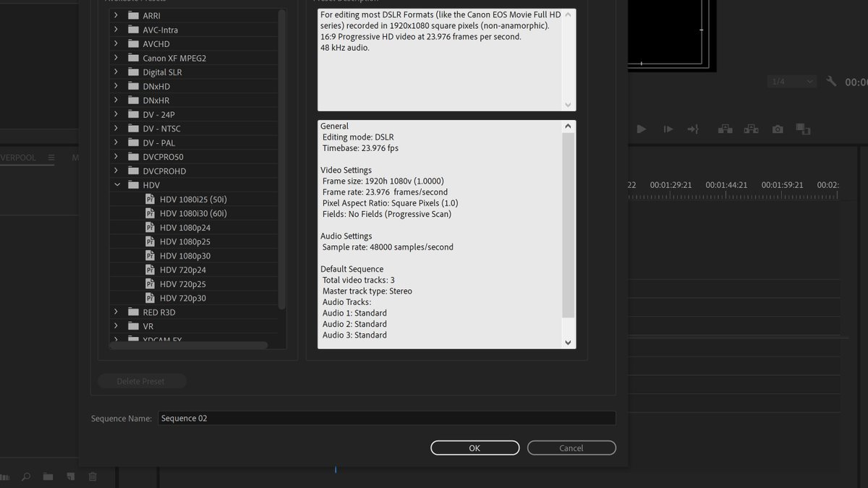Open the 1/4 playback resolution dropdown
The width and height of the screenshot is (868, 488).
click(x=791, y=82)
